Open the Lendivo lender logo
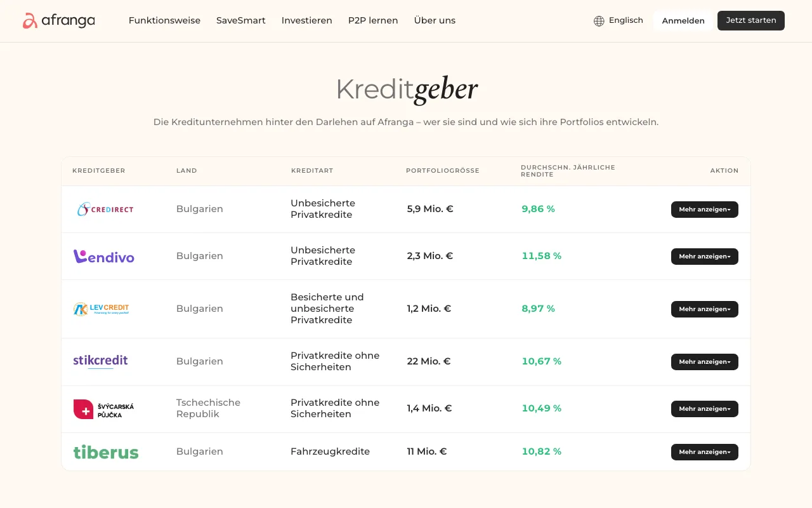 (x=104, y=256)
